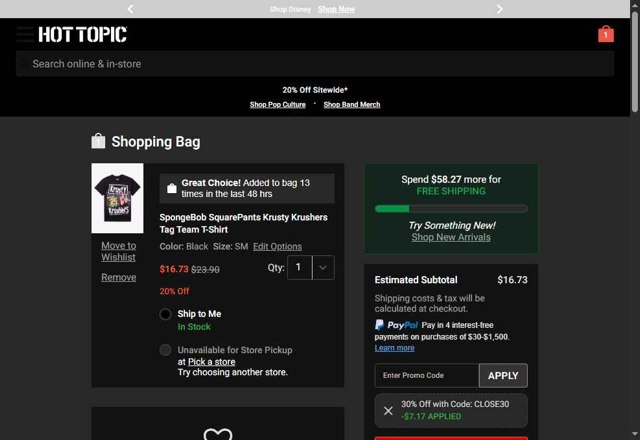Select the Store Pickup radio option
Screen dimensions: 640x440
tap(165, 350)
